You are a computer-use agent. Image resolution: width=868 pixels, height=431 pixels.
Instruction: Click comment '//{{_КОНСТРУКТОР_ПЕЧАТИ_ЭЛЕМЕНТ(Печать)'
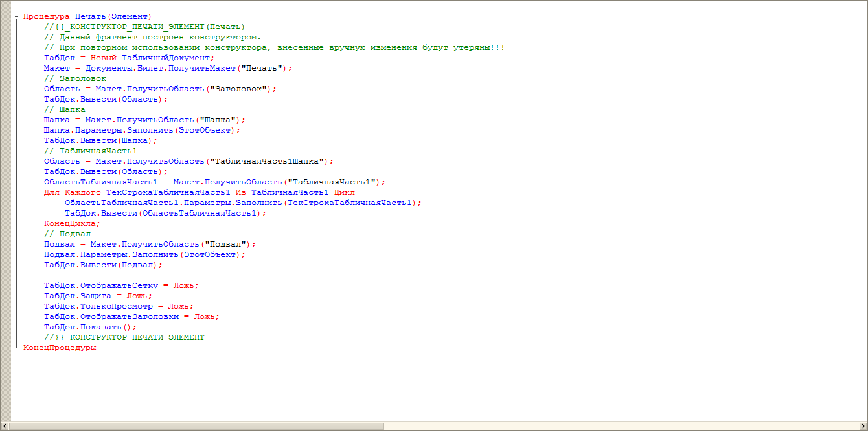[144, 27]
